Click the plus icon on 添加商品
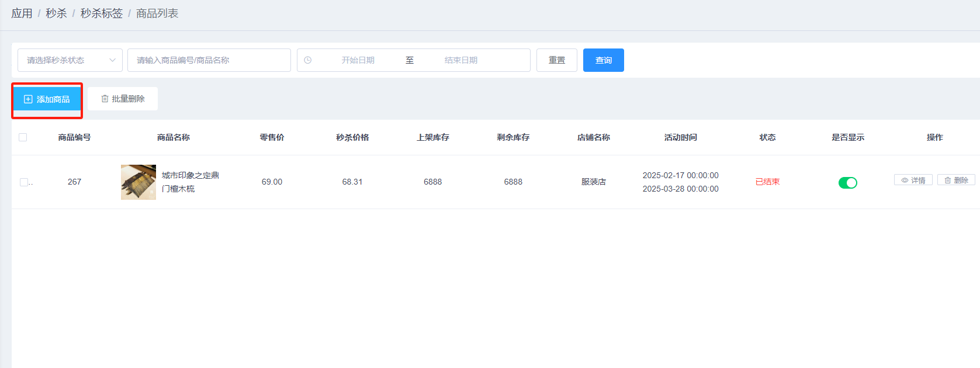Image resolution: width=980 pixels, height=368 pixels. [28, 99]
